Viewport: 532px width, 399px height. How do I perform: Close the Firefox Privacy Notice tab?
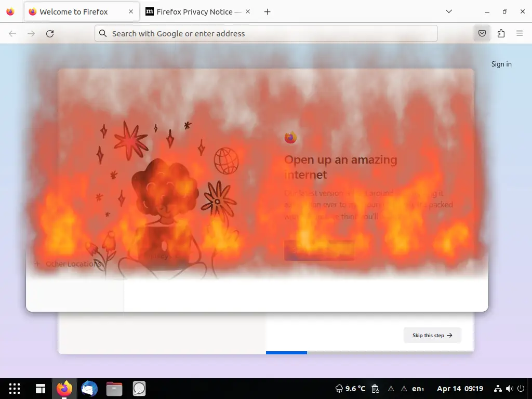(248, 11)
